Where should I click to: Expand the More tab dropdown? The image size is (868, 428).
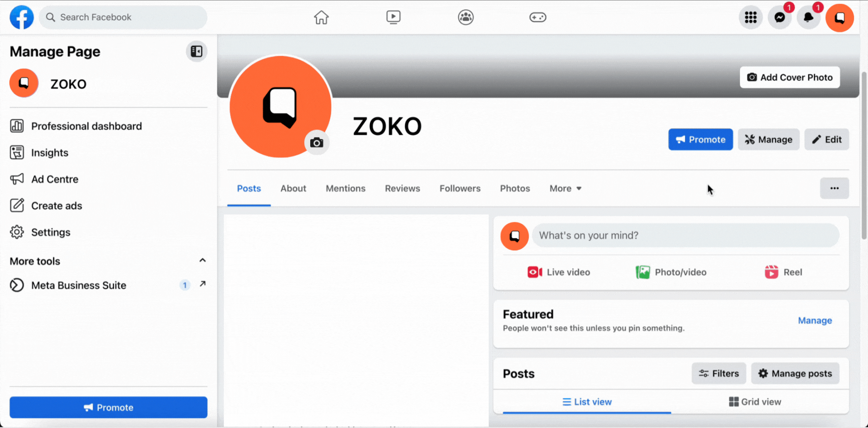[x=565, y=189]
